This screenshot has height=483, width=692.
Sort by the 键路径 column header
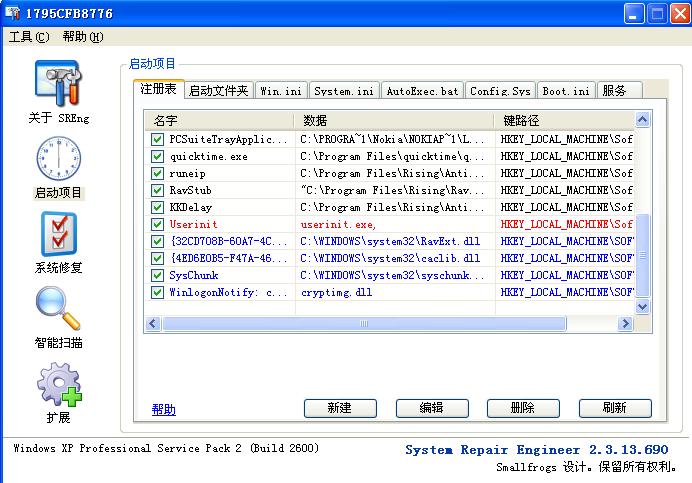(x=564, y=120)
